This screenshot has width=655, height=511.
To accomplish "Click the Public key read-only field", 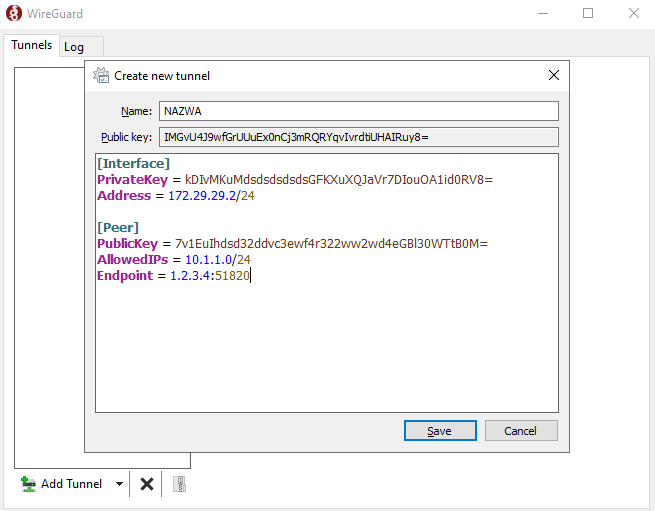I will tap(358, 137).
